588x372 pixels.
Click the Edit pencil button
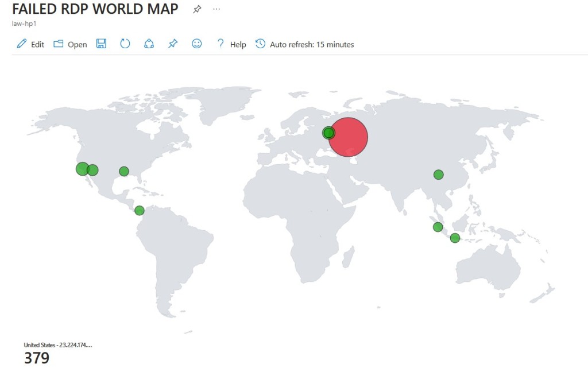[x=30, y=44]
